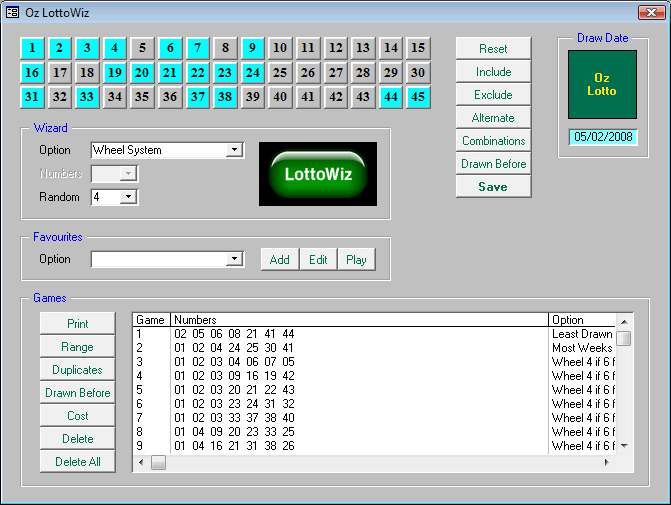Toggle lotto number 12 tile
This screenshot has height=505, width=671.
pyautogui.click(x=336, y=48)
